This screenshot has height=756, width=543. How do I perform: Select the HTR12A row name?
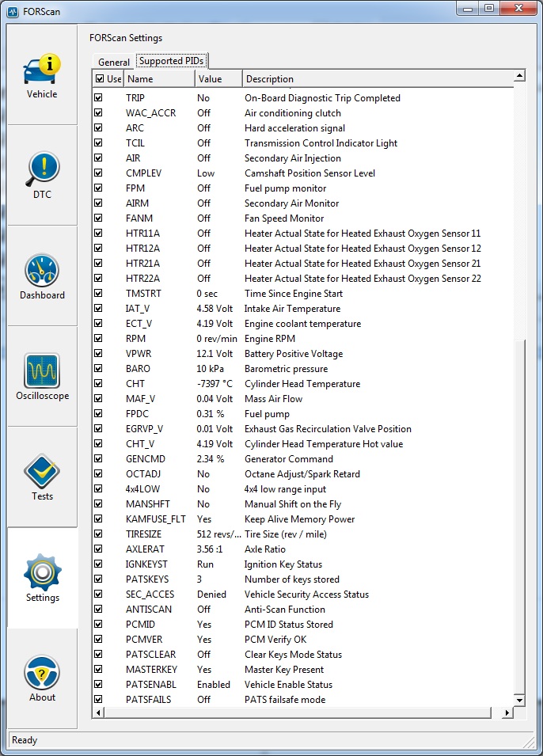tap(142, 249)
